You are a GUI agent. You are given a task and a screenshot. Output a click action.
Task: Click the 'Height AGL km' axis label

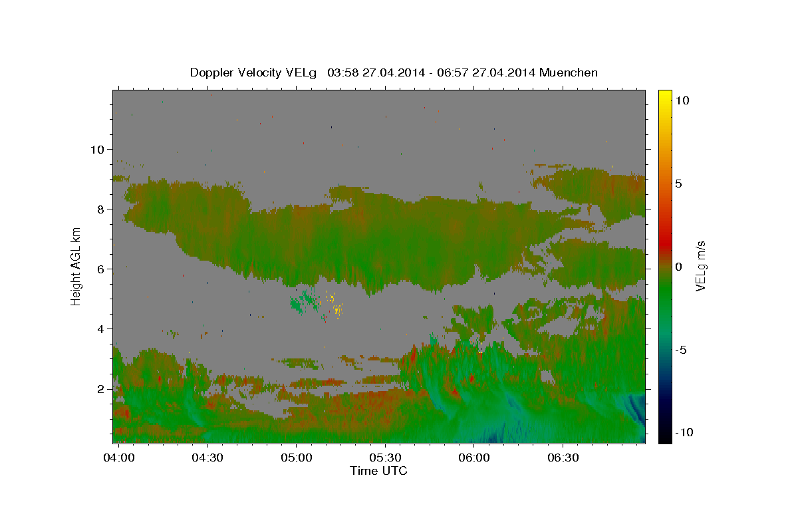(x=76, y=265)
